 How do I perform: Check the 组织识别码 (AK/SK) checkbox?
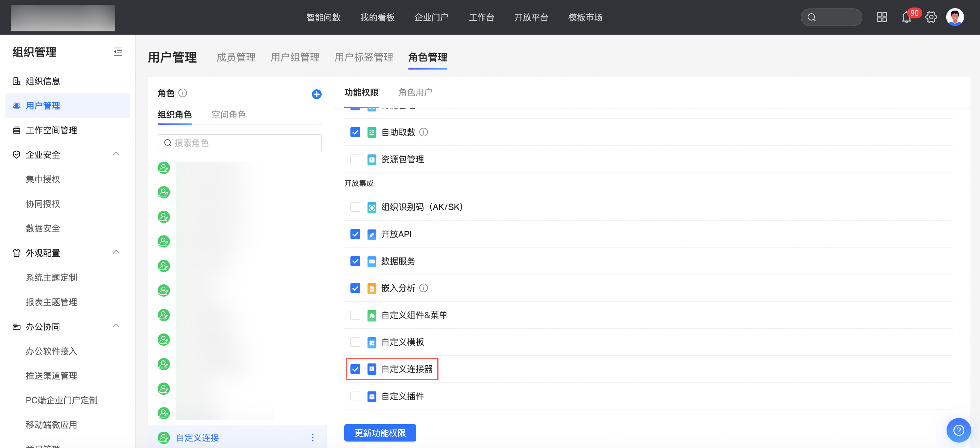[x=355, y=207]
